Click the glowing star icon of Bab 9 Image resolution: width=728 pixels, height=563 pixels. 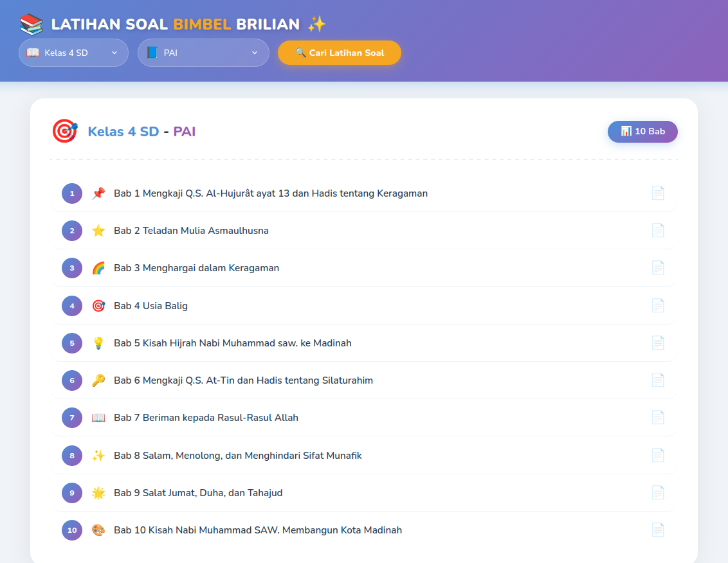click(x=98, y=493)
